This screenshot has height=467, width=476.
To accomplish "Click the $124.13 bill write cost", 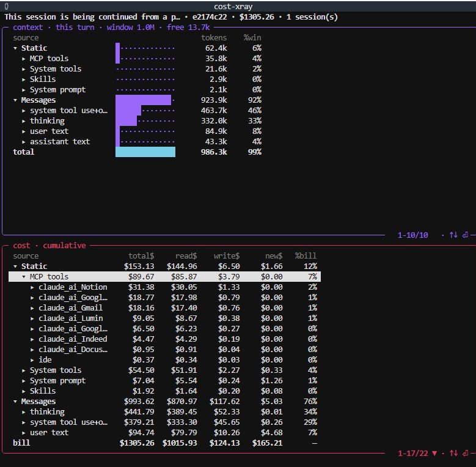I will tap(225, 443).
